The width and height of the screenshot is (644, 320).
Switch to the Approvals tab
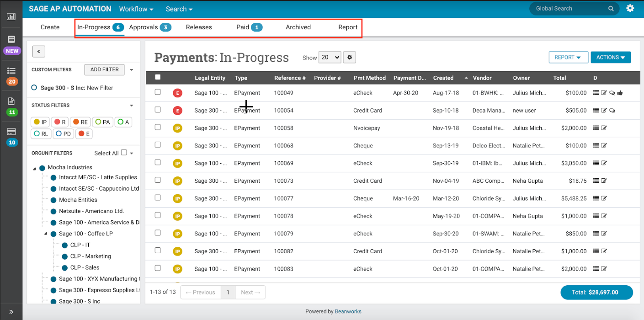150,27
